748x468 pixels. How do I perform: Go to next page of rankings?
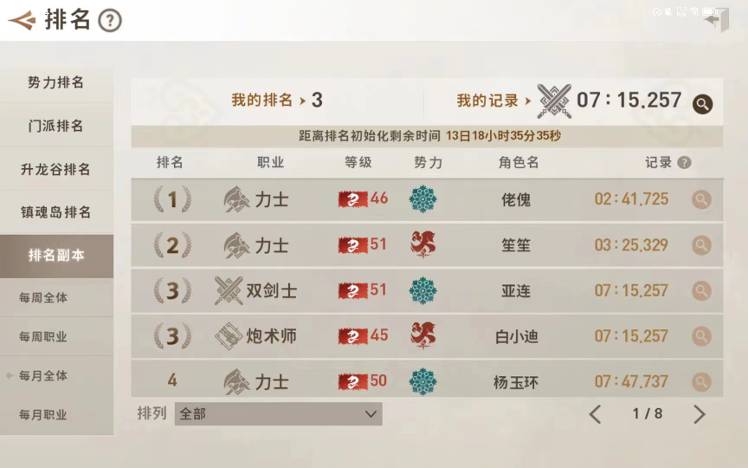[699, 414]
